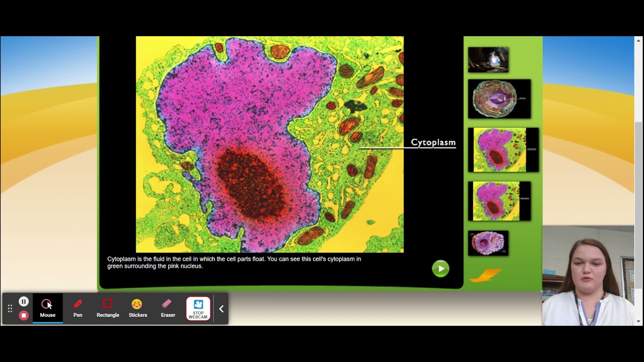Click the page's vertical scrollbar thumb

tap(639, 205)
